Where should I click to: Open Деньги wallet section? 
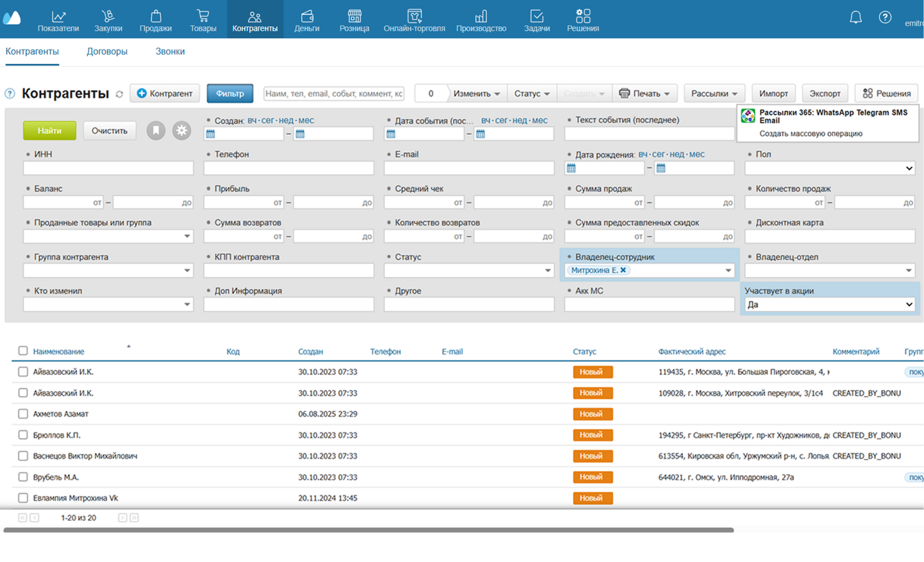306,20
